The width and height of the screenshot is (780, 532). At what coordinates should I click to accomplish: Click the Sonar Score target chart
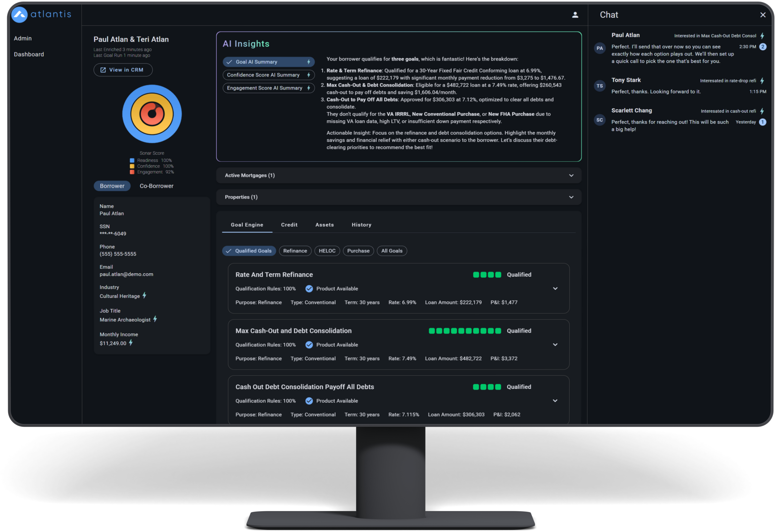click(x=152, y=114)
